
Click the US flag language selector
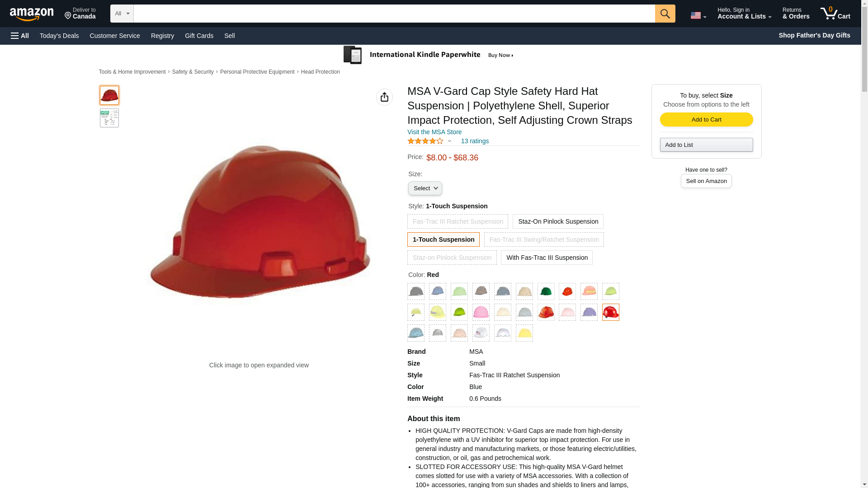[x=698, y=15]
